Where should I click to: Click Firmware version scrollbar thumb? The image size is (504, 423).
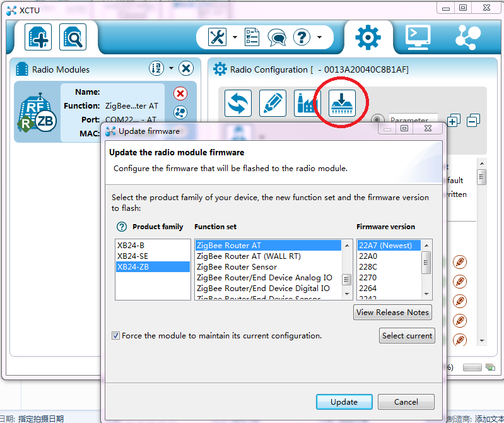[x=426, y=263]
